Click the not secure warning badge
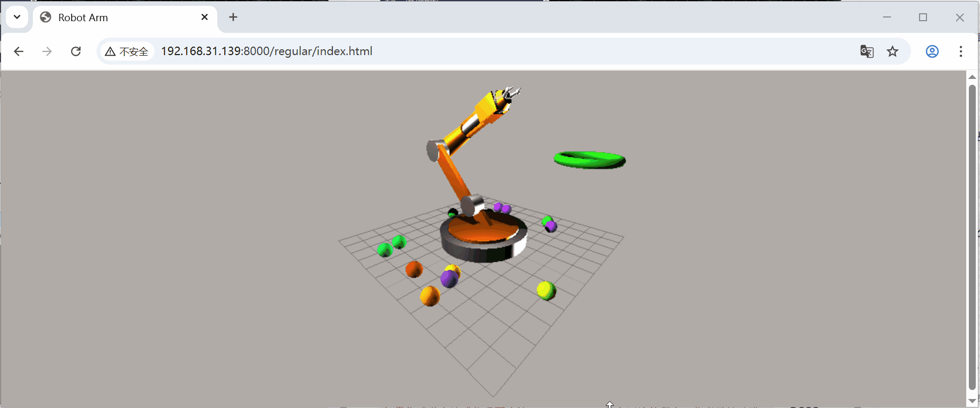The image size is (980, 408). point(127,51)
